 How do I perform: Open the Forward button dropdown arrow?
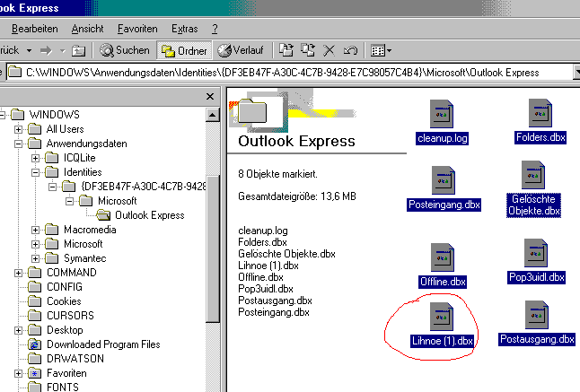click(x=63, y=50)
